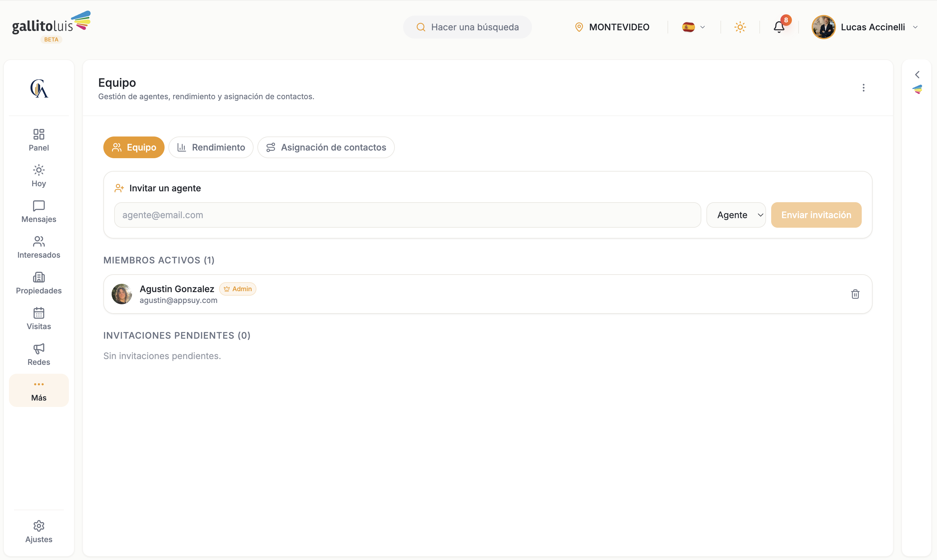This screenshot has height=560, width=937.
Task: Open the Visitas calendar section
Action: 39,319
